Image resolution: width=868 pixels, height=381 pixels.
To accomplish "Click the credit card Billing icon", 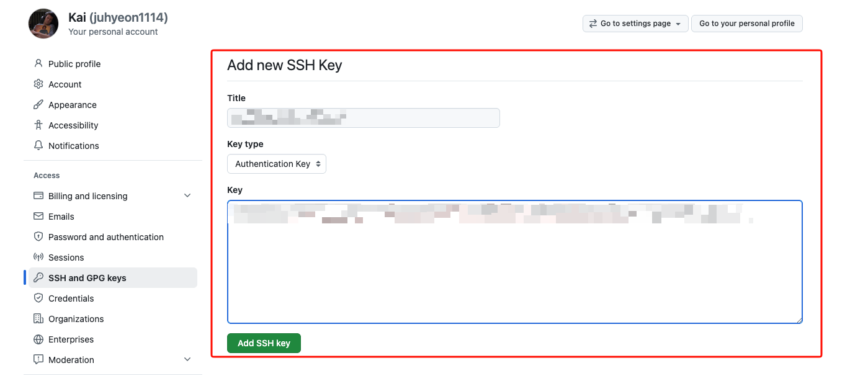I will click(x=38, y=195).
